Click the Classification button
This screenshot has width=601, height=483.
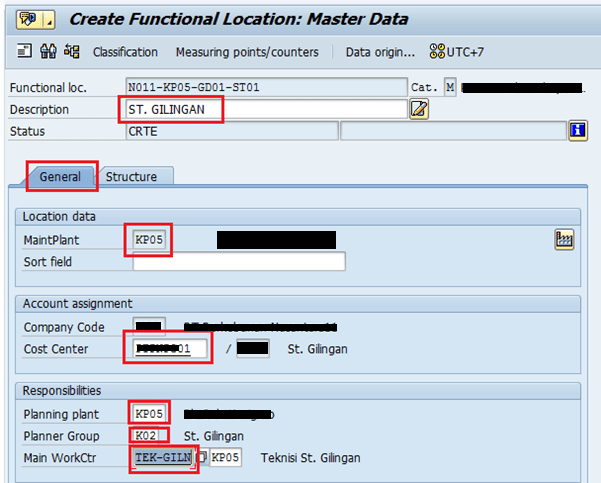pos(125,52)
